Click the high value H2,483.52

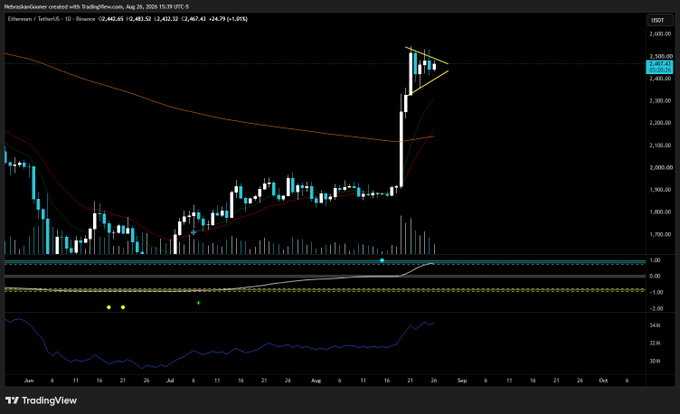[139, 19]
